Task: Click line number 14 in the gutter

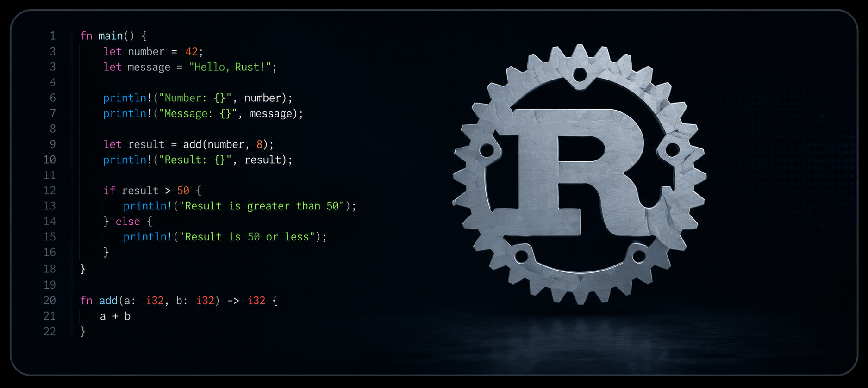Action: coord(50,222)
